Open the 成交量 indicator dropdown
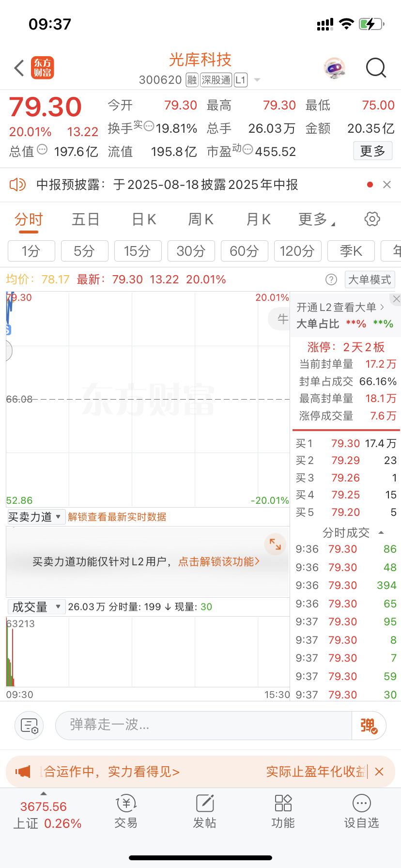401x868 pixels. point(36,606)
